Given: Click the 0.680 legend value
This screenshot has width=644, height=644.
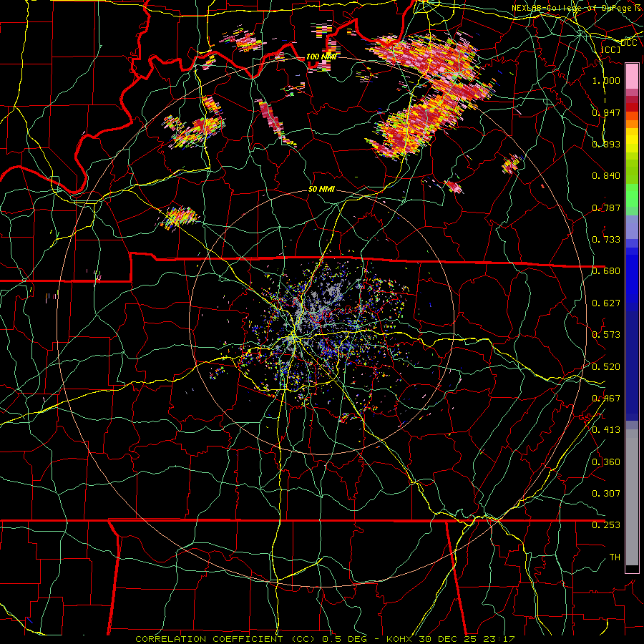Looking at the screenshot, I should pyautogui.click(x=606, y=271).
